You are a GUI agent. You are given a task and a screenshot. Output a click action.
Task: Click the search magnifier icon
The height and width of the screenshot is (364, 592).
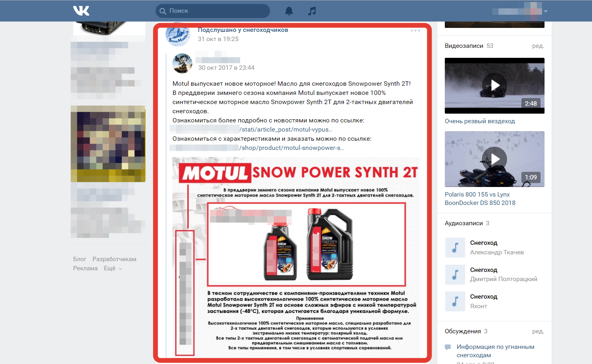click(x=163, y=11)
